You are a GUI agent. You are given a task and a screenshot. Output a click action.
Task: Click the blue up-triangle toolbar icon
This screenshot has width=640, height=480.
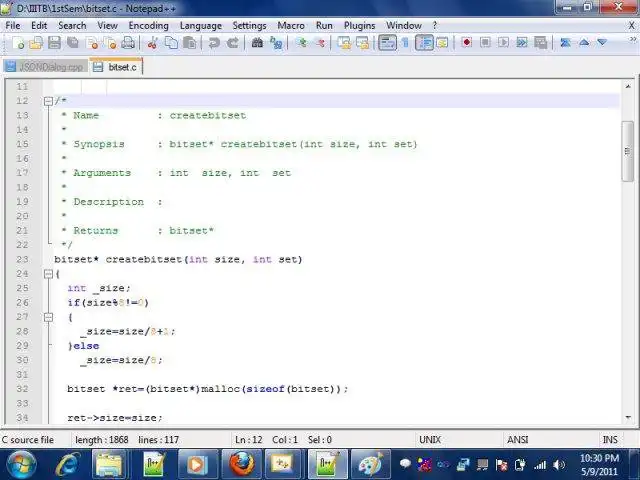coord(584,42)
